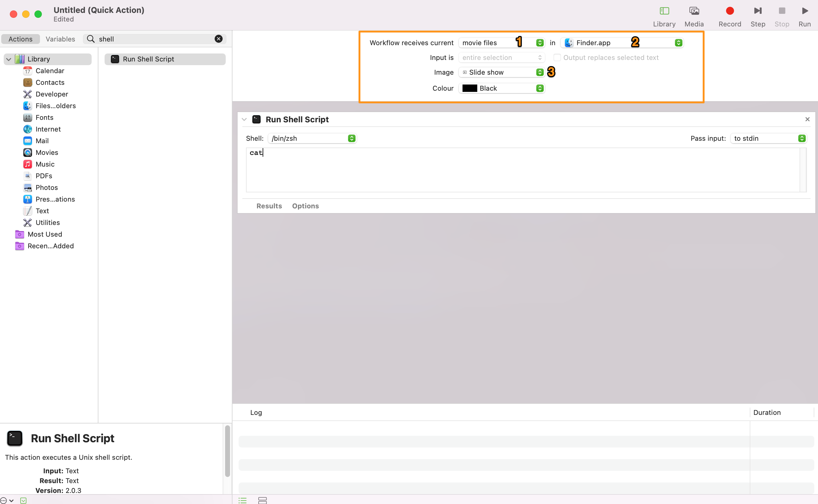Collapse the Library tree
This screenshot has width=818, height=504.
pos(9,59)
